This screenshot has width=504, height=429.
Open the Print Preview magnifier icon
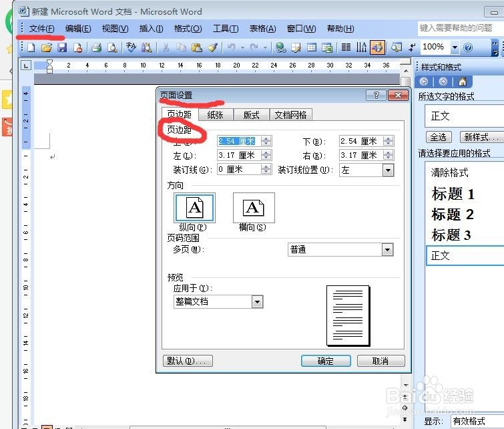(112, 47)
